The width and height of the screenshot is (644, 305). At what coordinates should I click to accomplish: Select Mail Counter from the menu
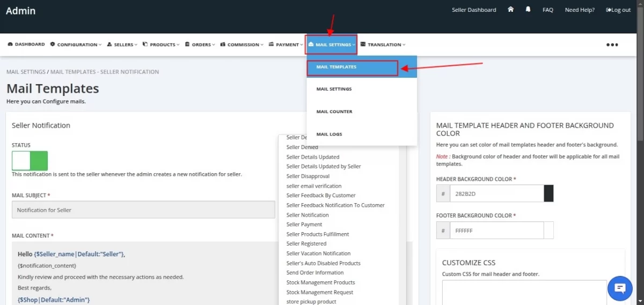[334, 111]
